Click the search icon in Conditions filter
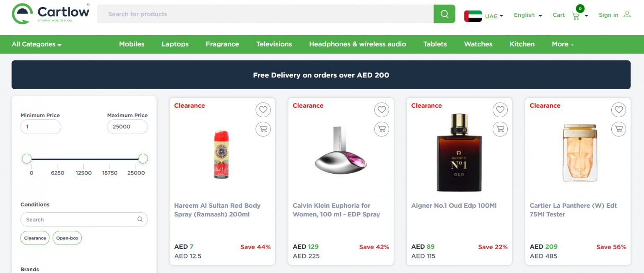The width and height of the screenshot is (644, 273). 140,219
